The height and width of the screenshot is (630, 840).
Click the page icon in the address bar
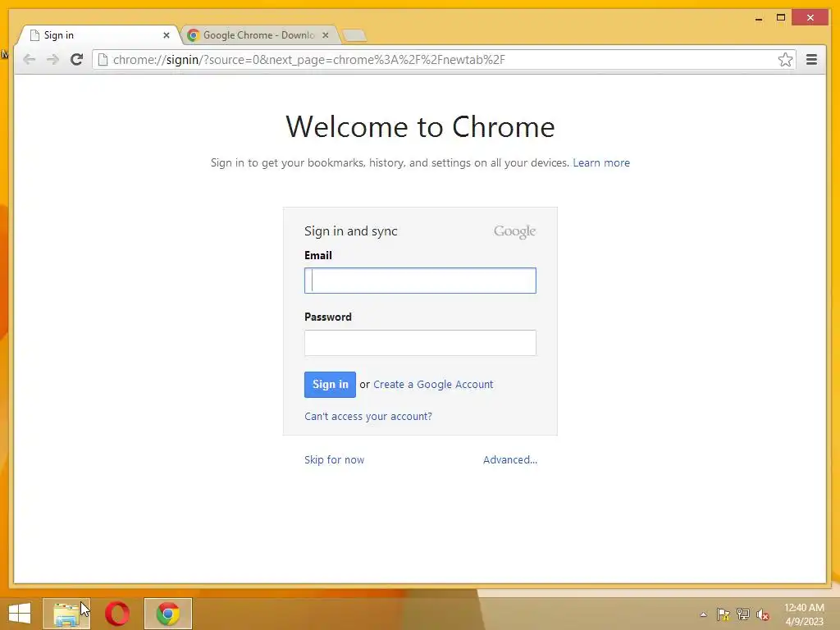[103, 59]
